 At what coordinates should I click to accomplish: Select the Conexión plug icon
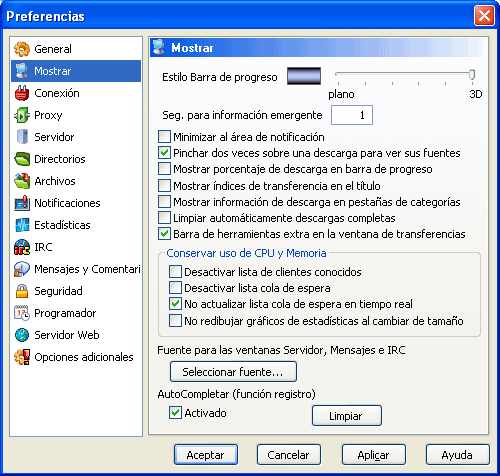pos(22,93)
